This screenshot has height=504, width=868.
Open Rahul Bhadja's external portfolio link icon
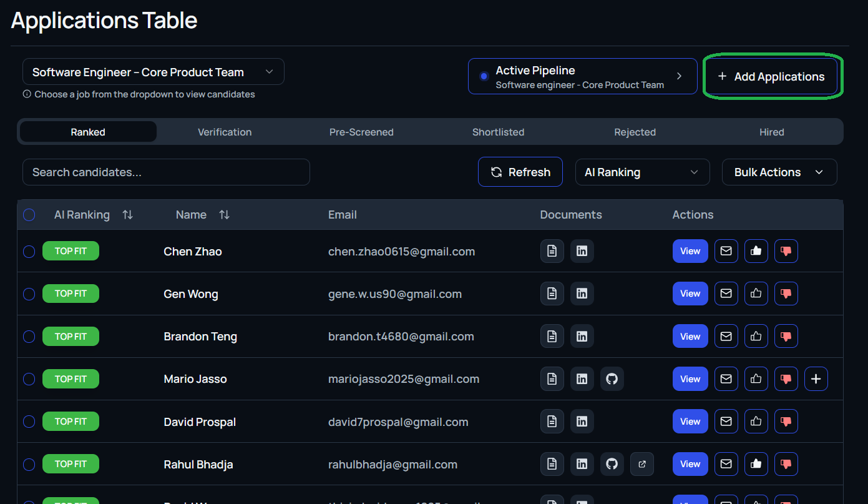coord(642,464)
